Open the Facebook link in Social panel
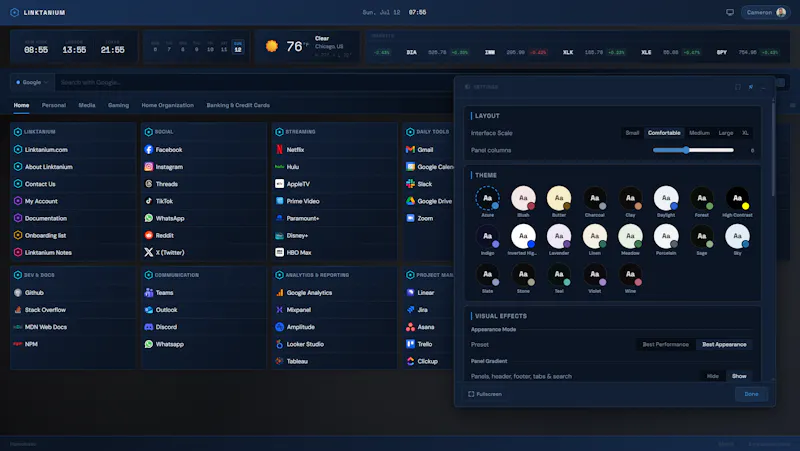The height and width of the screenshot is (451, 800). 163,149
